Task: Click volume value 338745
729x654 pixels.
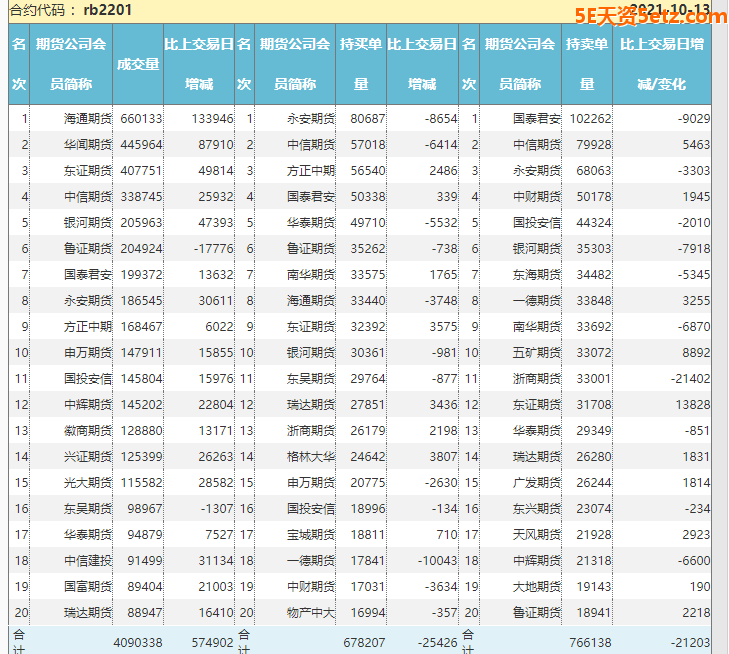Action: (141, 197)
